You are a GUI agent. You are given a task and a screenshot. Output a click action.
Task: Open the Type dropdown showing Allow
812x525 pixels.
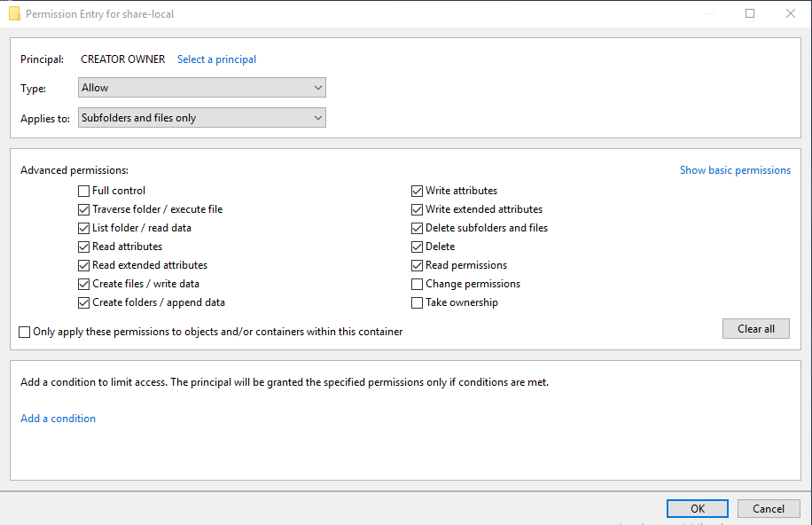202,88
